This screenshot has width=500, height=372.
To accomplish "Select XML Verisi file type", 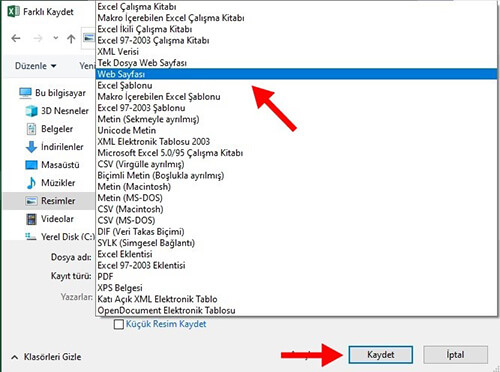I will (297, 52).
